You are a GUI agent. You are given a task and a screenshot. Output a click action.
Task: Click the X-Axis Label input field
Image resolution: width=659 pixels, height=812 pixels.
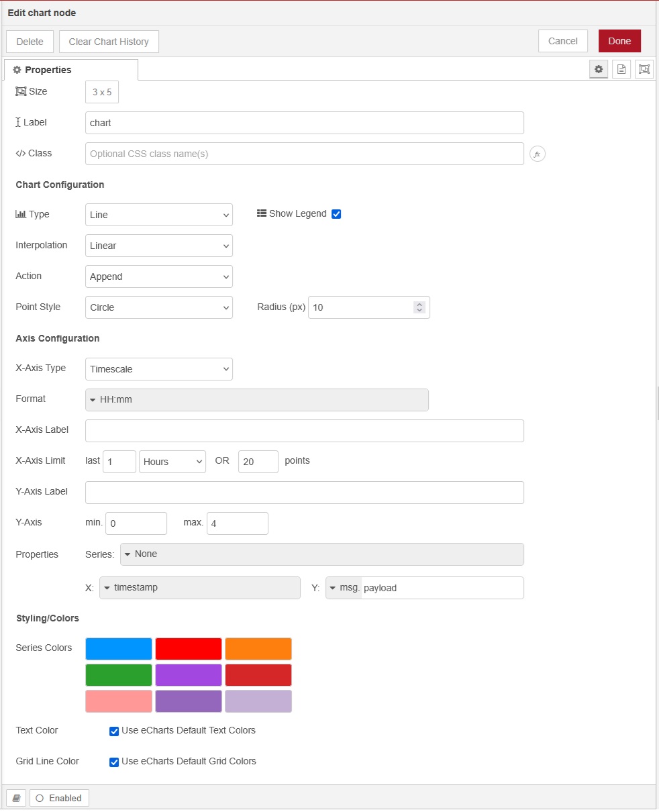tap(305, 431)
